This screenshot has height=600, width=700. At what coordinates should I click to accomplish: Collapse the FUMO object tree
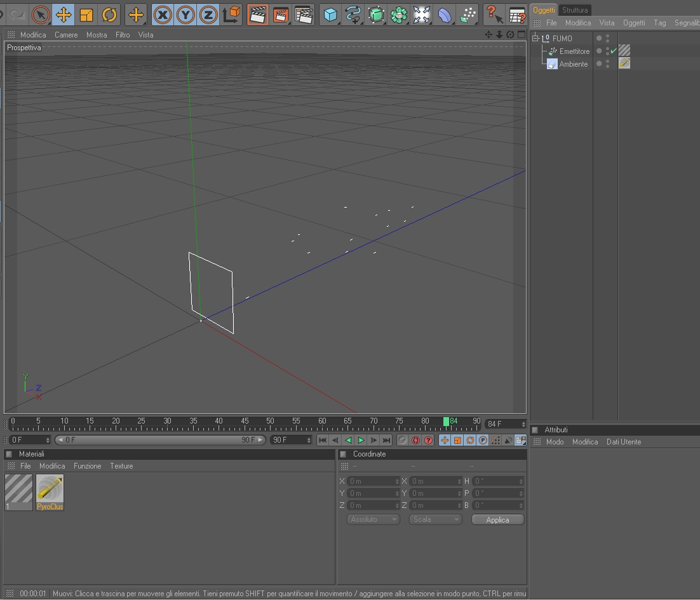[535, 38]
